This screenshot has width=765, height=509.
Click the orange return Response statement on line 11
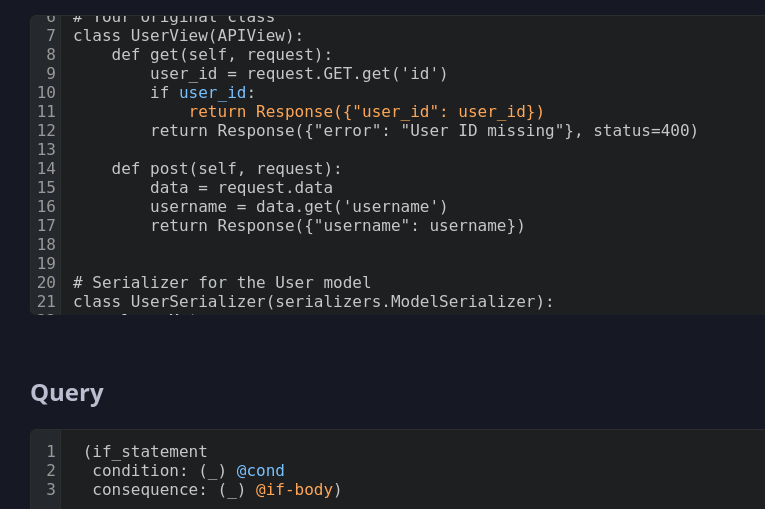[x=366, y=112]
